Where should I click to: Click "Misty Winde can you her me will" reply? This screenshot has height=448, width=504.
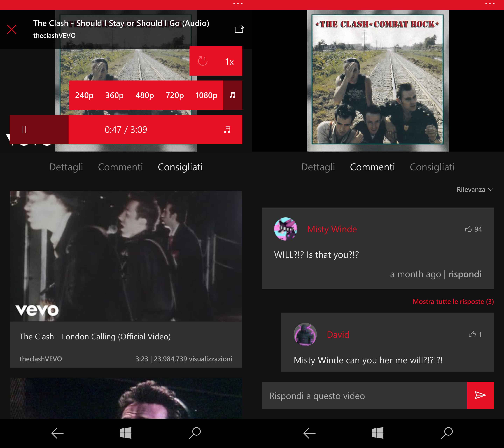click(x=368, y=360)
